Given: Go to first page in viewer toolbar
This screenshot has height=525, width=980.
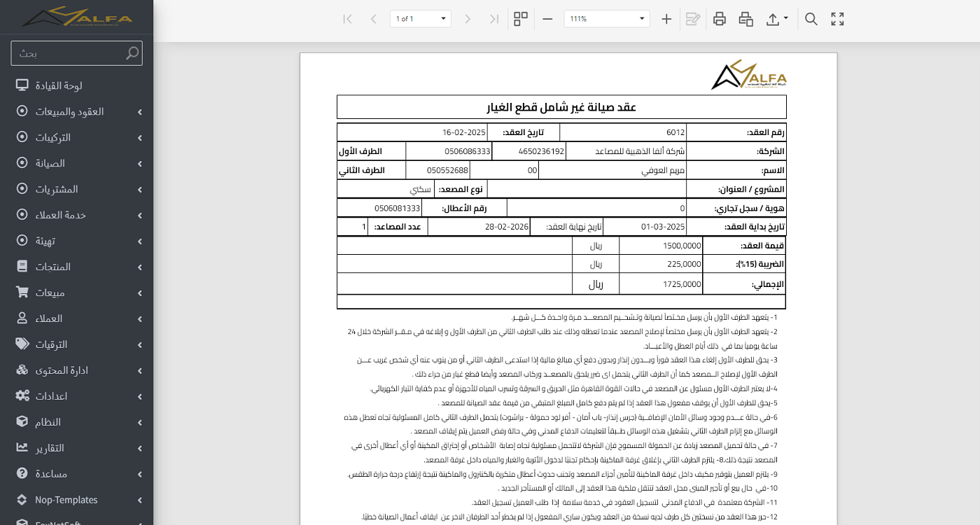Looking at the screenshot, I should pyautogui.click(x=347, y=19).
